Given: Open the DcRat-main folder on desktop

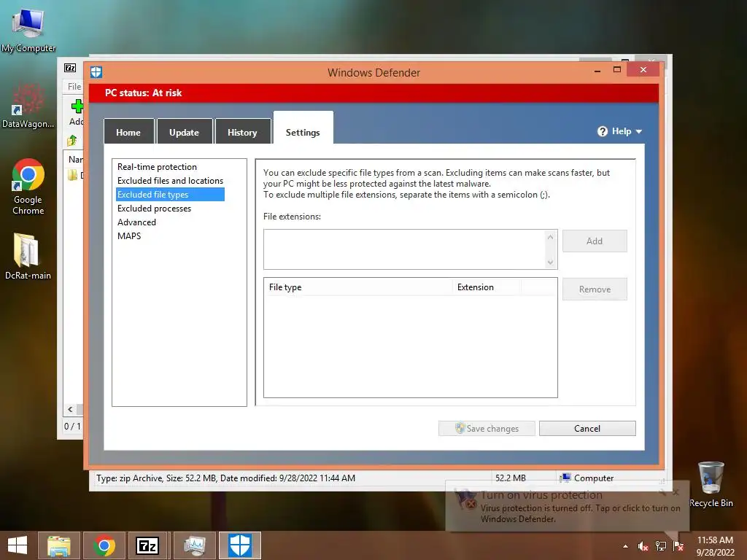Looking at the screenshot, I should point(28,256).
